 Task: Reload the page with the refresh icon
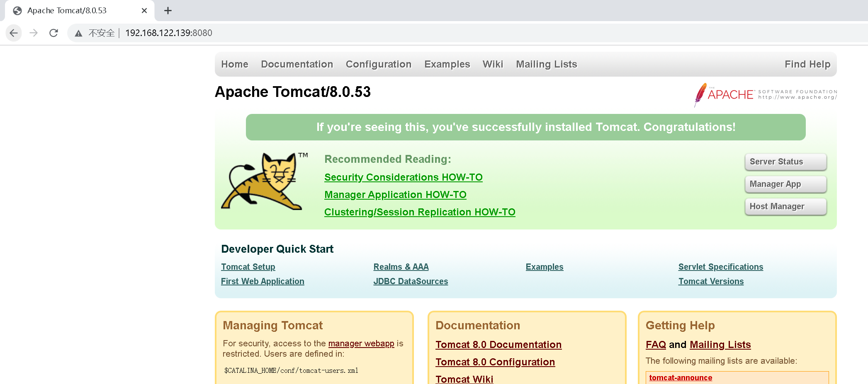pyautogui.click(x=53, y=33)
